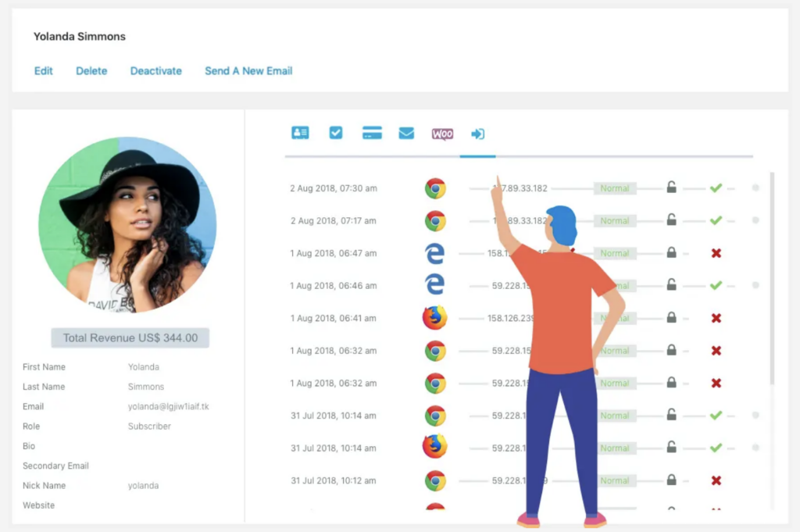
Task: Click red X on 1 Aug 06:47 row
Action: tap(716, 253)
